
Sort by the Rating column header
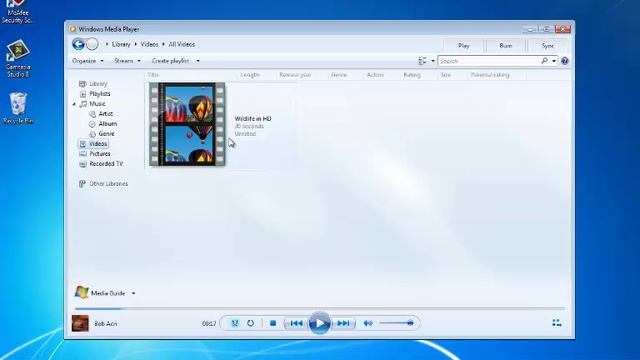click(412, 75)
